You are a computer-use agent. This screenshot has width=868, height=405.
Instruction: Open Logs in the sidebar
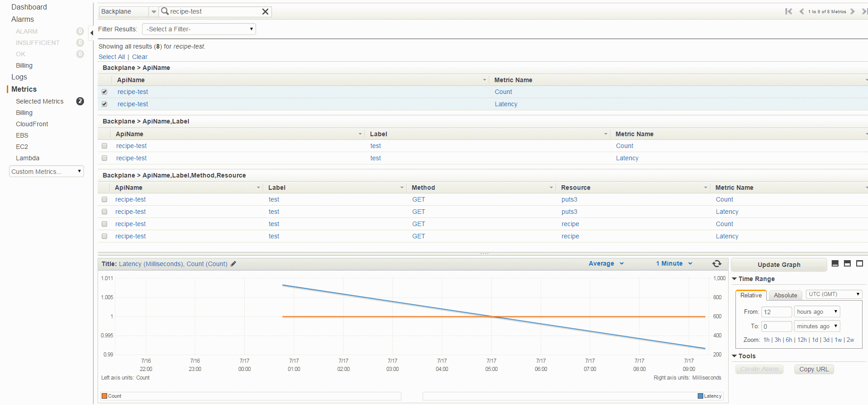(19, 77)
